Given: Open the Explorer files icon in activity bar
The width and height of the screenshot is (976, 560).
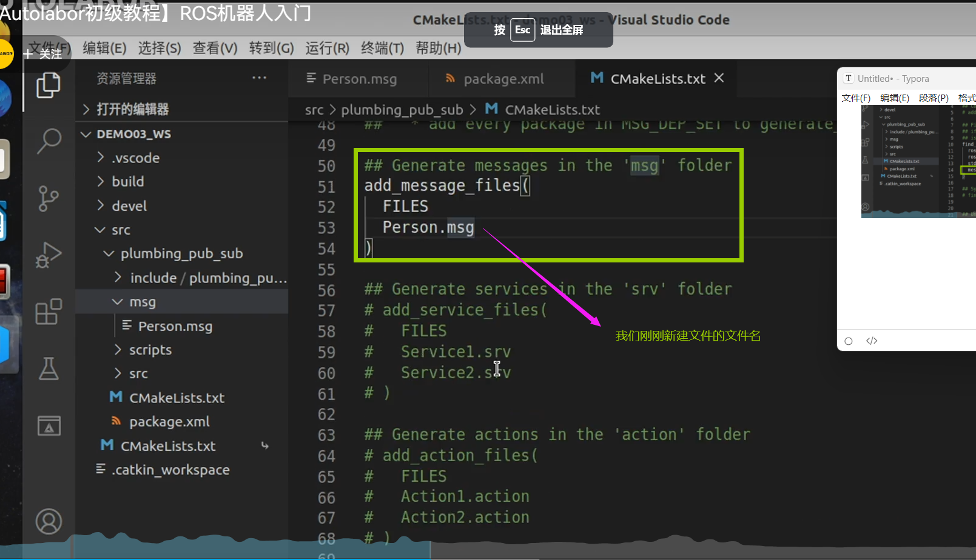Looking at the screenshot, I should (x=49, y=85).
